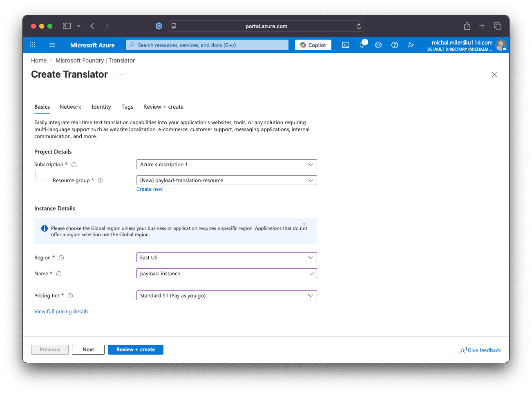Click the Review + create button

pyautogui.click(x=135, y=349)
